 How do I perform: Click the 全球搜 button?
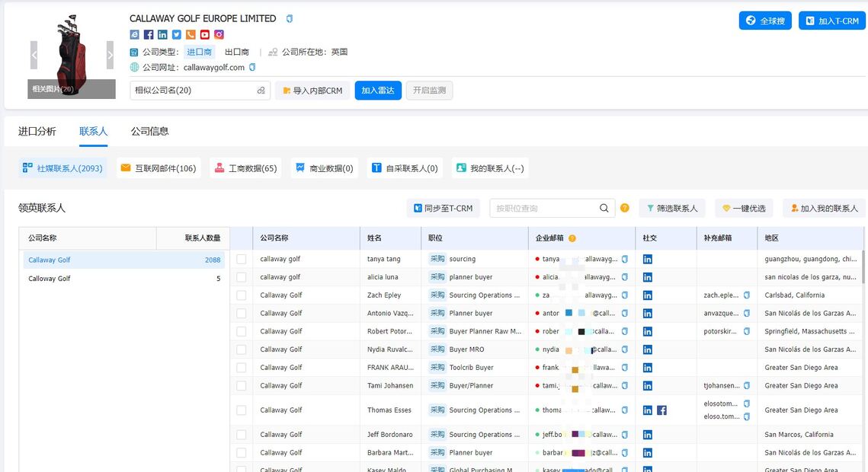click(765, 21)
